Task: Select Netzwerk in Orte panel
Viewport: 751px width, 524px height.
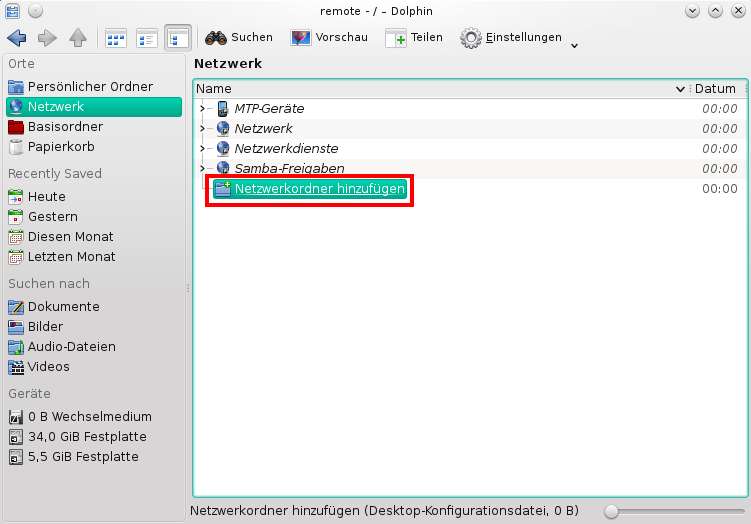Action: (94, 107)
